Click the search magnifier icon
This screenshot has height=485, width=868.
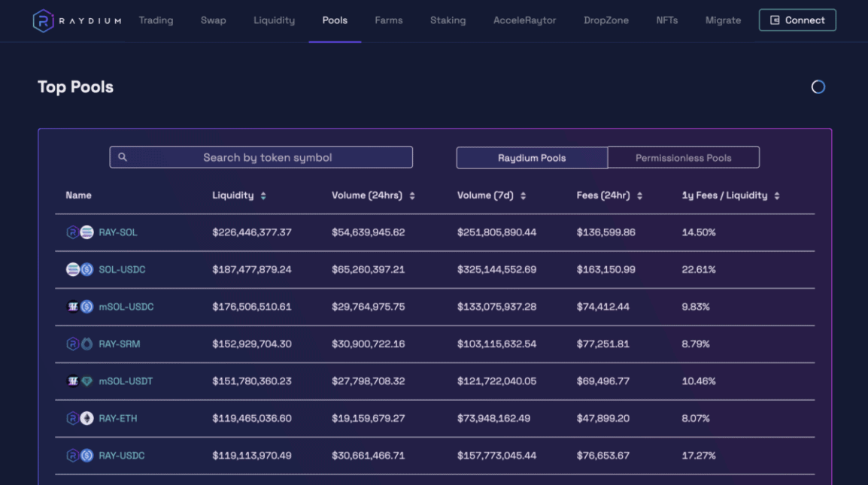(x=123, y=156)
